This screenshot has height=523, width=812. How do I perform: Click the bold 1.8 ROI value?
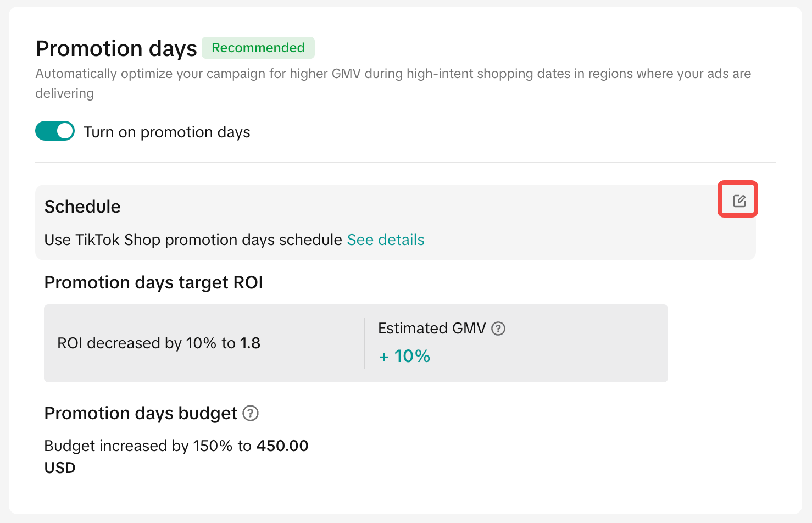point(251,343)
